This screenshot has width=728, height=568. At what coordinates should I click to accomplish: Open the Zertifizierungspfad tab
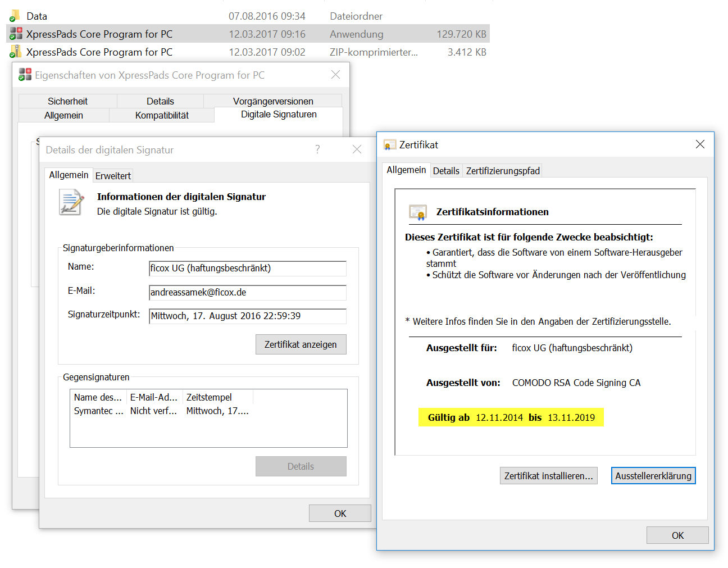(502, 171)
